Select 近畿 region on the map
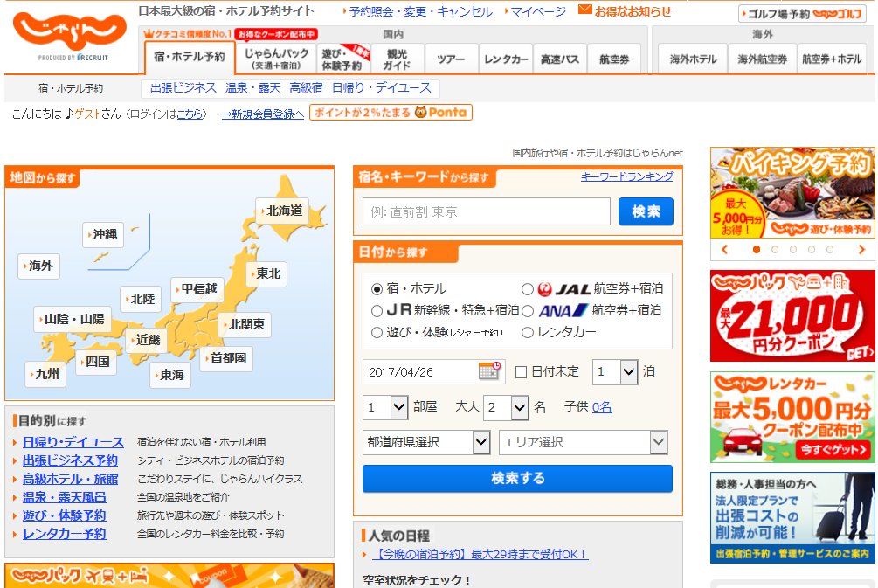The width and height of the screenshot is (878, 588). (x=146, y=340)
